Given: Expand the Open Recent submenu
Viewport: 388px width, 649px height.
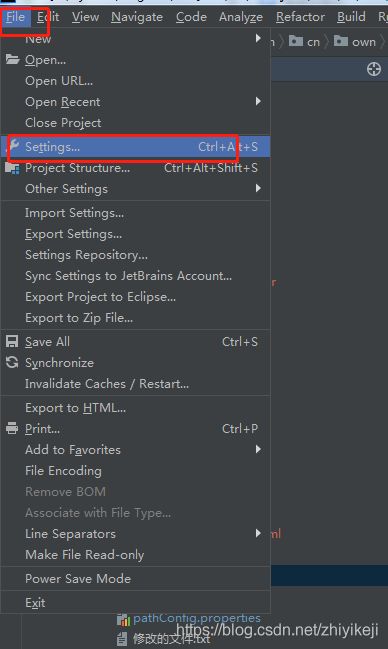Looking at the screenshot, I should 135,102.
